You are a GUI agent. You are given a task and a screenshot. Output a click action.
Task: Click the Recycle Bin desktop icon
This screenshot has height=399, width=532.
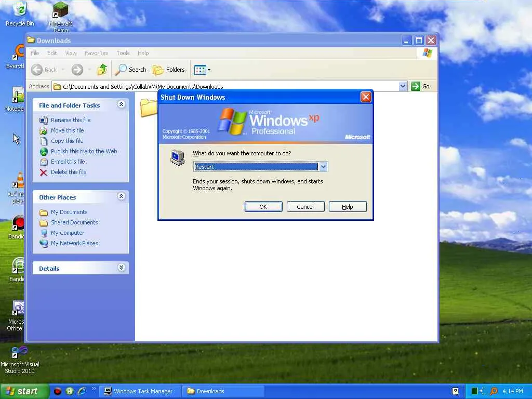(x=20, y=14)
